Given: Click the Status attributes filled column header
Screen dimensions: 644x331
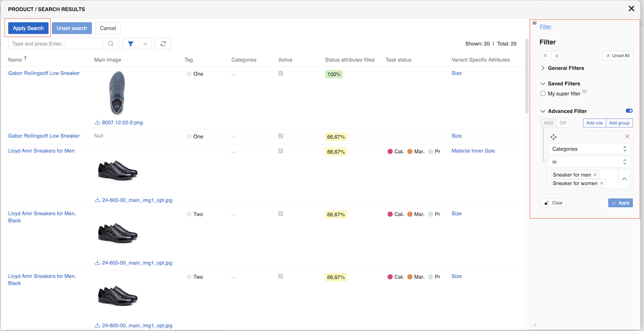Looking at the screenshot, I should click(x=350, y=59).
